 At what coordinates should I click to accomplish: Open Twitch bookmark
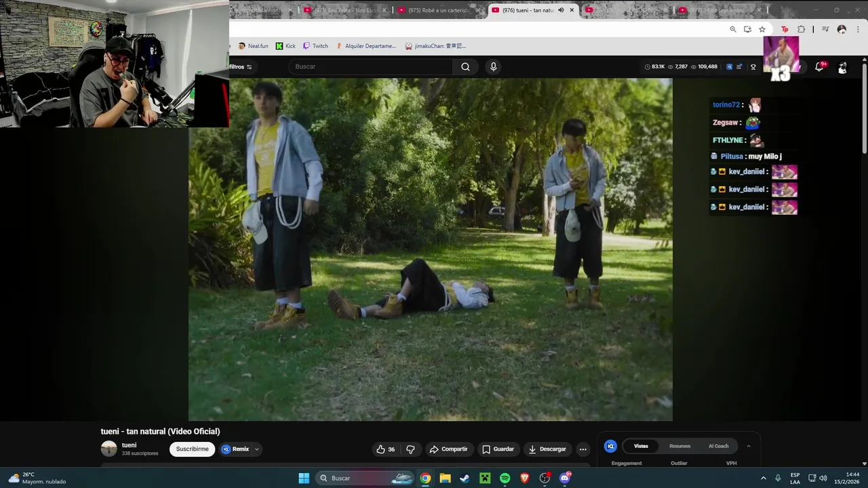click(315, 46)
